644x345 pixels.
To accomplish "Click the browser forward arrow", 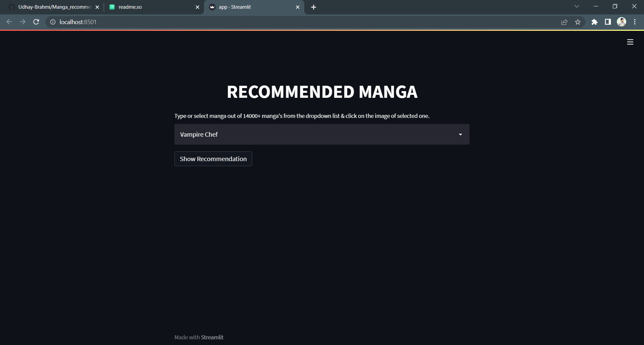I will 22,22.
